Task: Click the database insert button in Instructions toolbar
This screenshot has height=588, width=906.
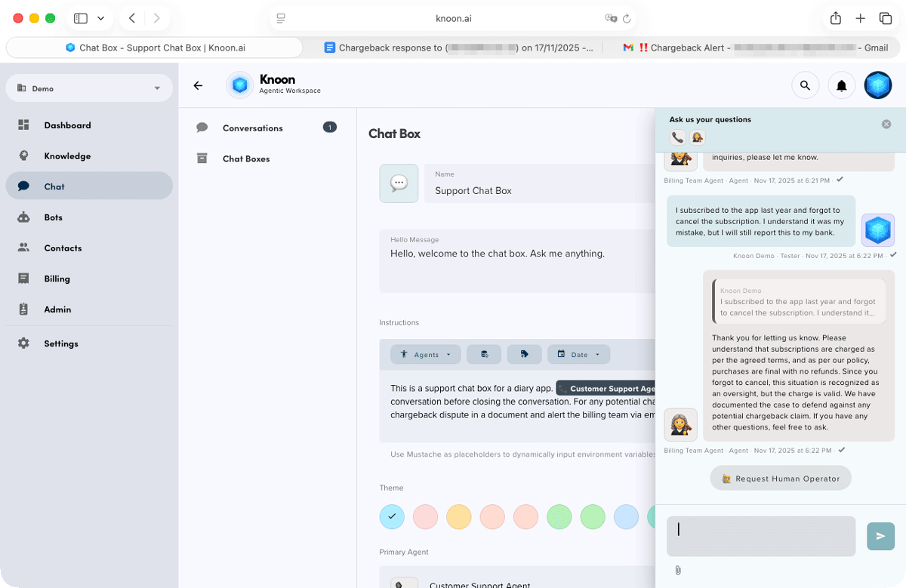Action: pos(484,354)
